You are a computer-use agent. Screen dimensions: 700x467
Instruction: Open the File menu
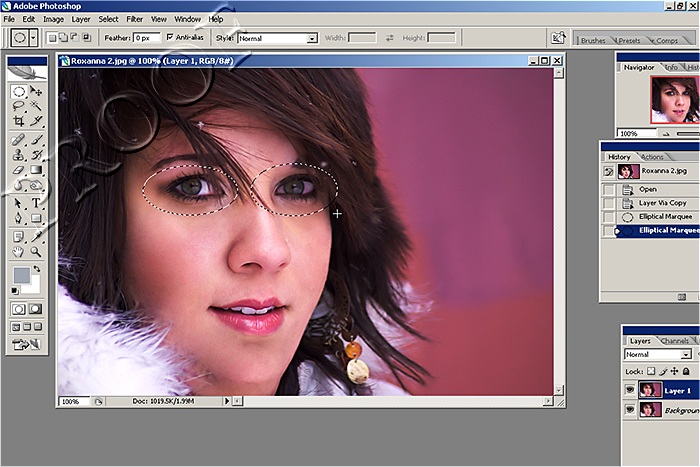tap(9, 19)
